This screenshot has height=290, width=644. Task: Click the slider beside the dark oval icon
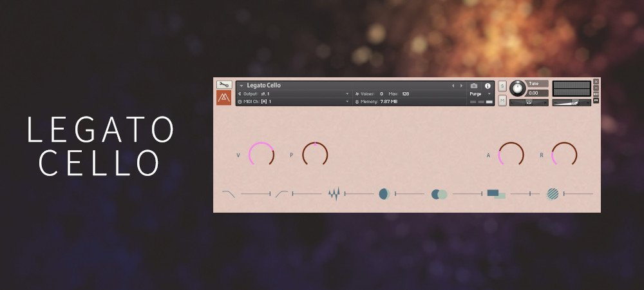click(410, 193)
